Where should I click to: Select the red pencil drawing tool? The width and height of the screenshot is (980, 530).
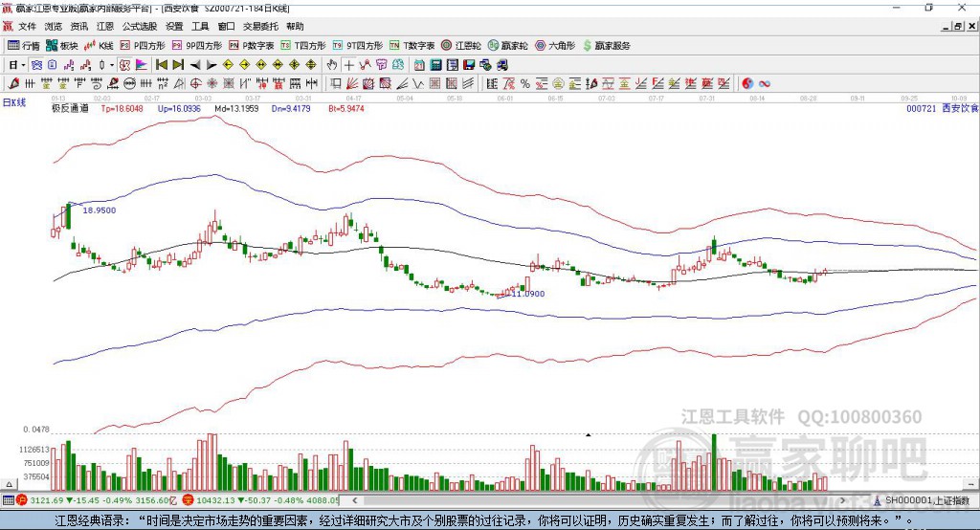click(x=13, y=83)
